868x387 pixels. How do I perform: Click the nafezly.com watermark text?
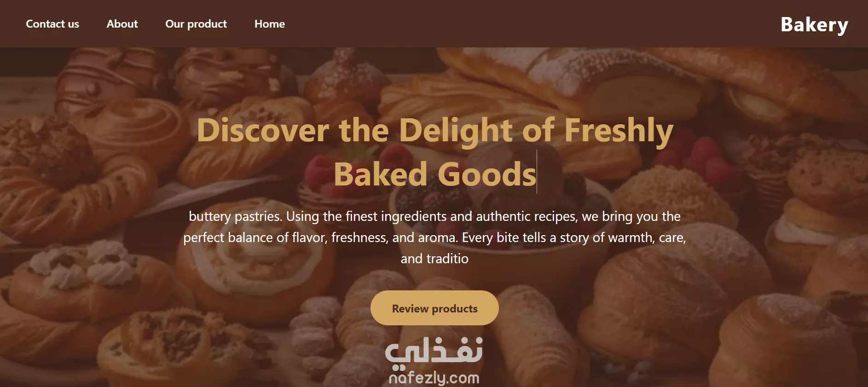pos(434,378)
